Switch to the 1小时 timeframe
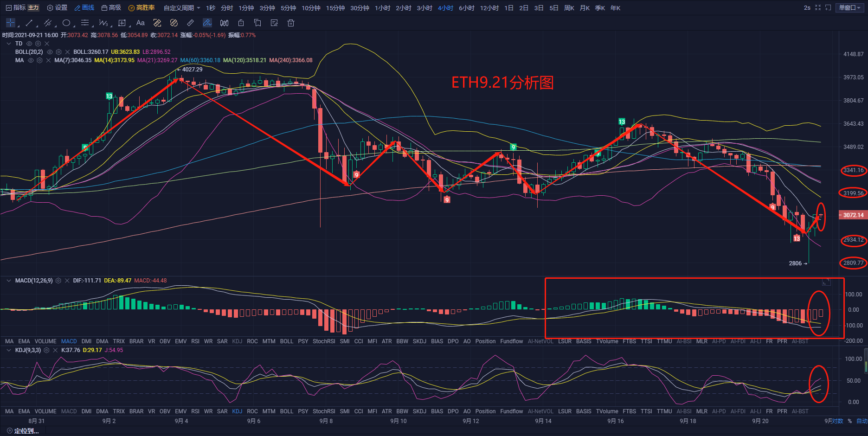Image resolution: width=868 pixels, height=436 pixels. click(382, 8)
